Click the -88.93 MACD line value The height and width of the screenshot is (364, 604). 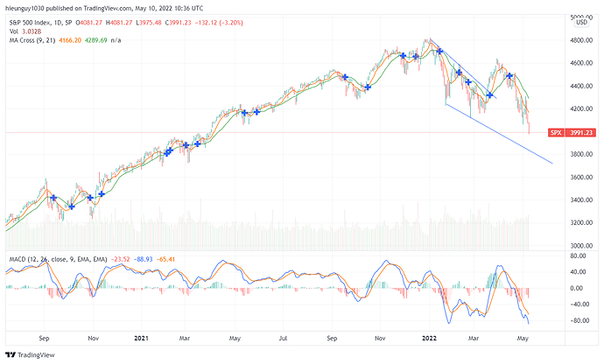[144, 259]
